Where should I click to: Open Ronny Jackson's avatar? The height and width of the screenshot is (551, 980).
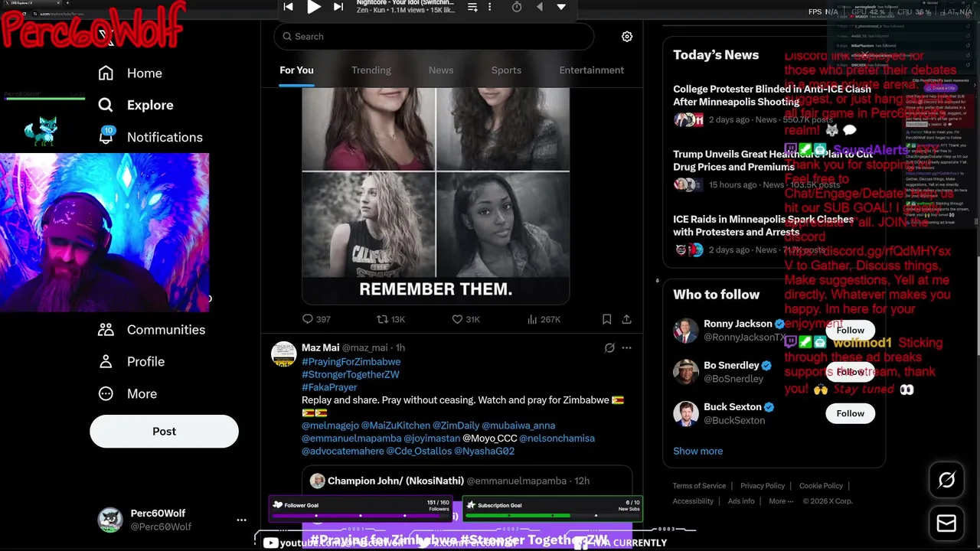coord(686,331)
